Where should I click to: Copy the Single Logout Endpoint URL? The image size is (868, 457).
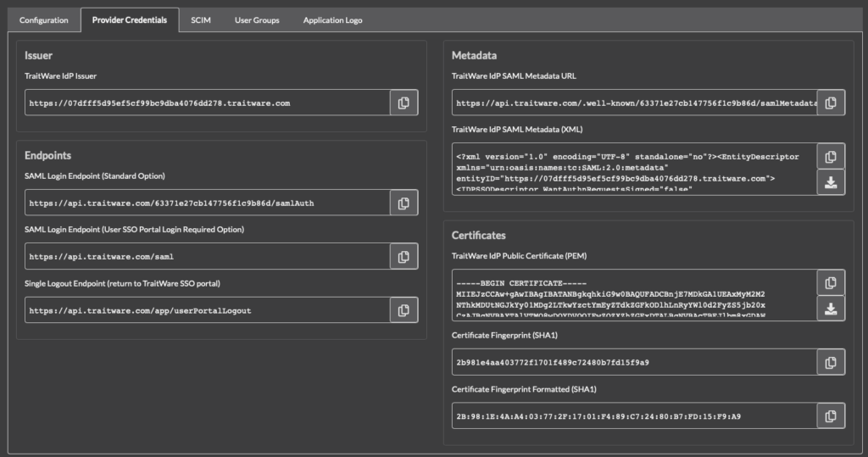point(403,310)
